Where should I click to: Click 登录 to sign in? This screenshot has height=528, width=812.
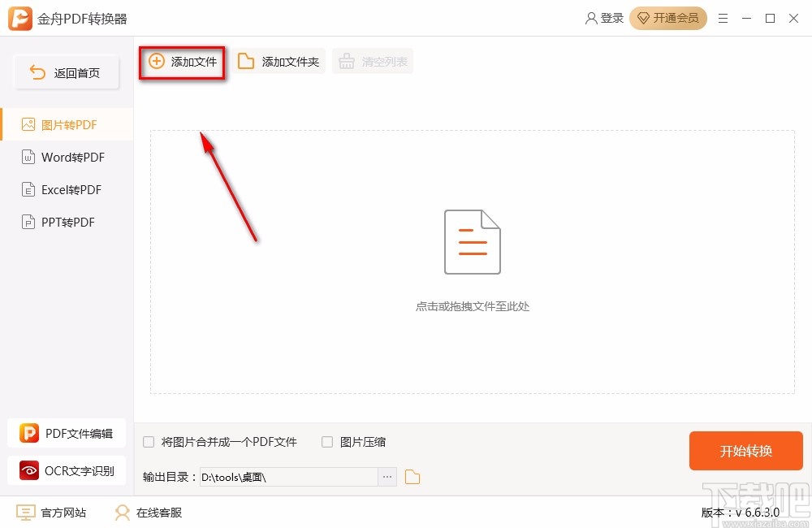coord(604,18)
